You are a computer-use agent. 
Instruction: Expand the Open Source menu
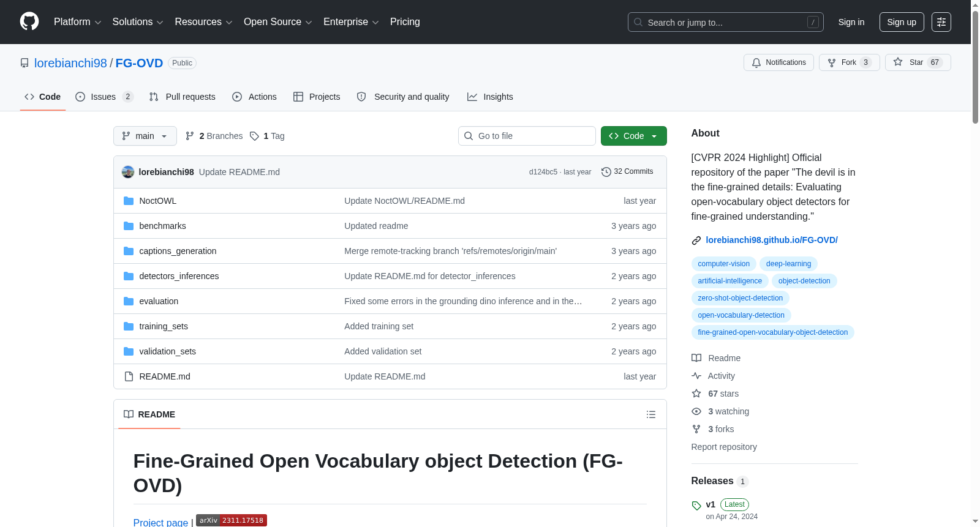pos(278,22)
